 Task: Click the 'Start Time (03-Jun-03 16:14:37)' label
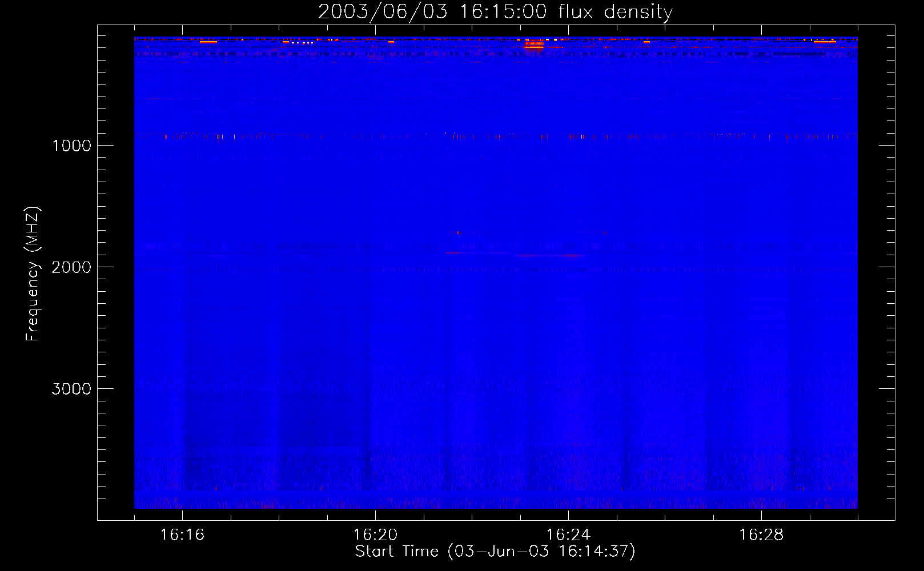pyautogui.click(x=495, y=552)
